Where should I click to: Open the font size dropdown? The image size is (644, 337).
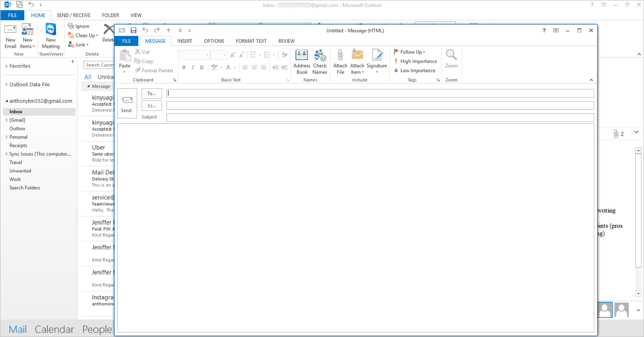(x=224, y=54)
